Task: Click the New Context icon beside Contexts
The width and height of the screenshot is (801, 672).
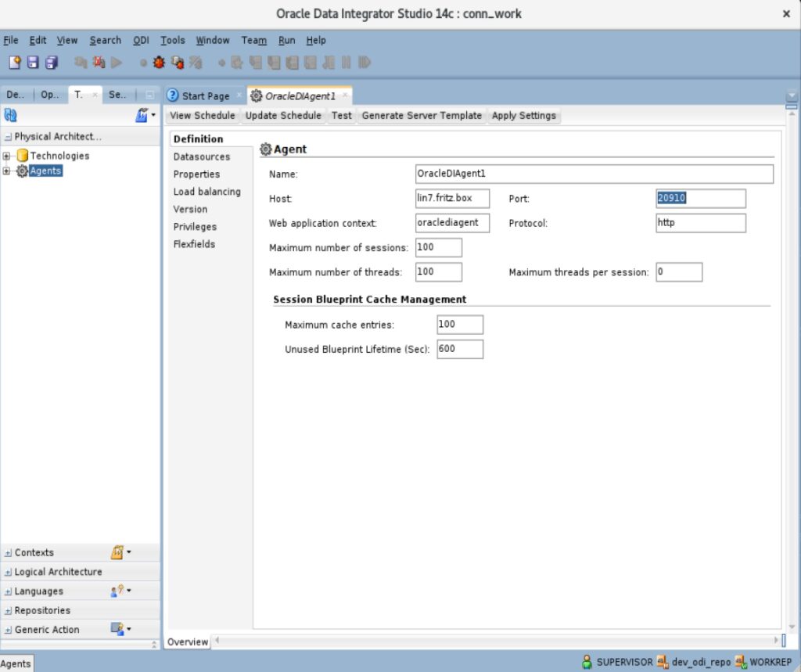Action: point(117,552)
